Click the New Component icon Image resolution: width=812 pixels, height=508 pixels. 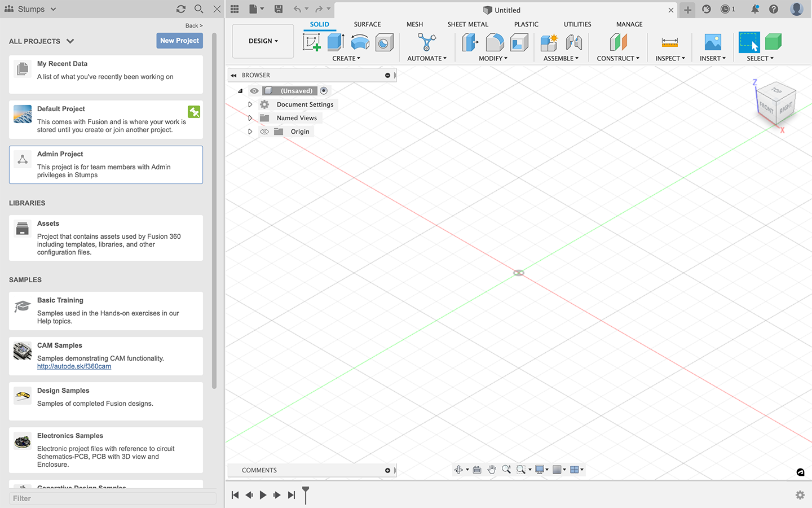tap(549, 42)
